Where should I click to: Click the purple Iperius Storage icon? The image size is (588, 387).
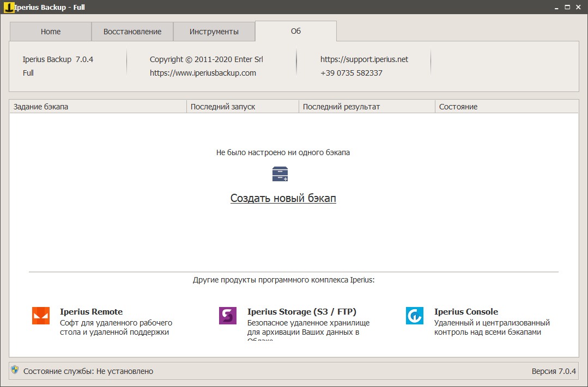(228, 316)
